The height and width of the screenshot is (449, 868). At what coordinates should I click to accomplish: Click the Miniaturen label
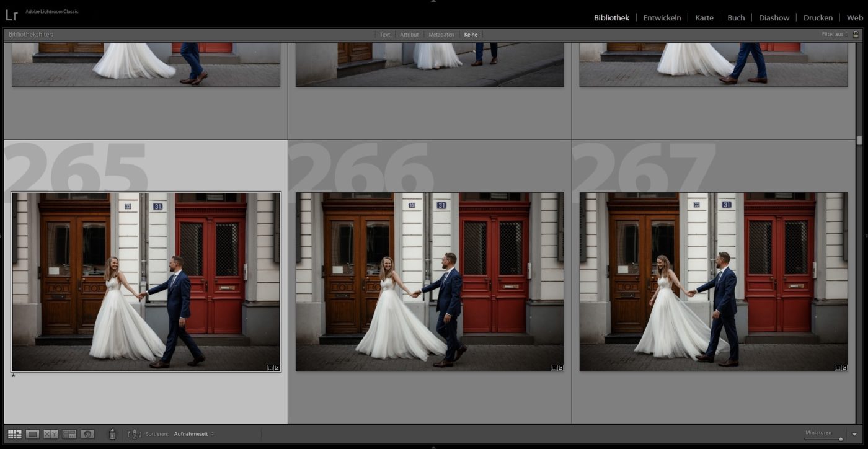818,432
